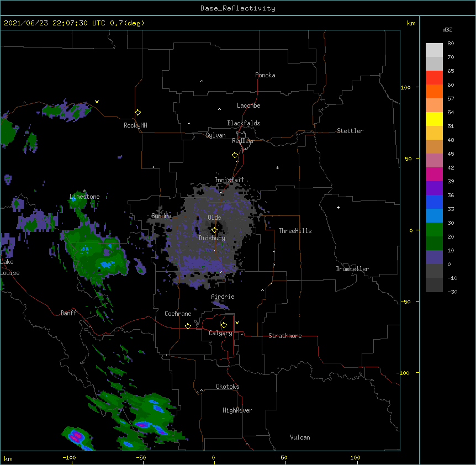Click the white plus marker north of Drumheller
The image size is (476, 465).
338,207
